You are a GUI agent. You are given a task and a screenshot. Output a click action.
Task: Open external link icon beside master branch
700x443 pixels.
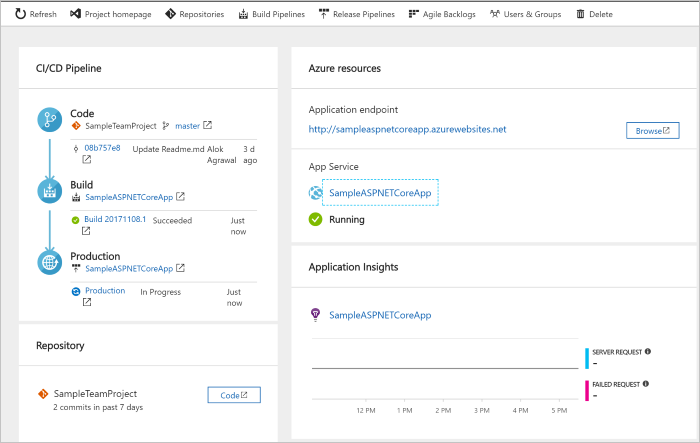(208, 126)
